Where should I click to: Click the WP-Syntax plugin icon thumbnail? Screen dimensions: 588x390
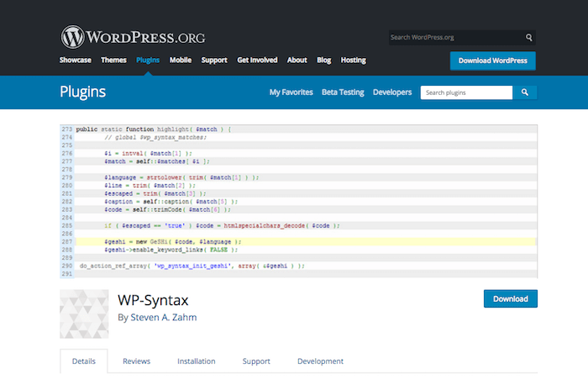tap(84, 314)
